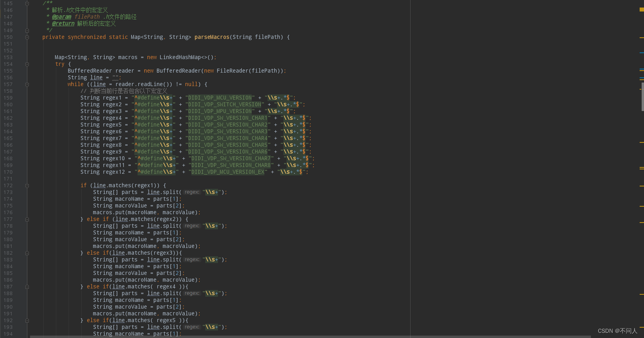Click the null keyword in the while condition
The image size is (644, 338).
pyautogui.click(x=191, y=84)
